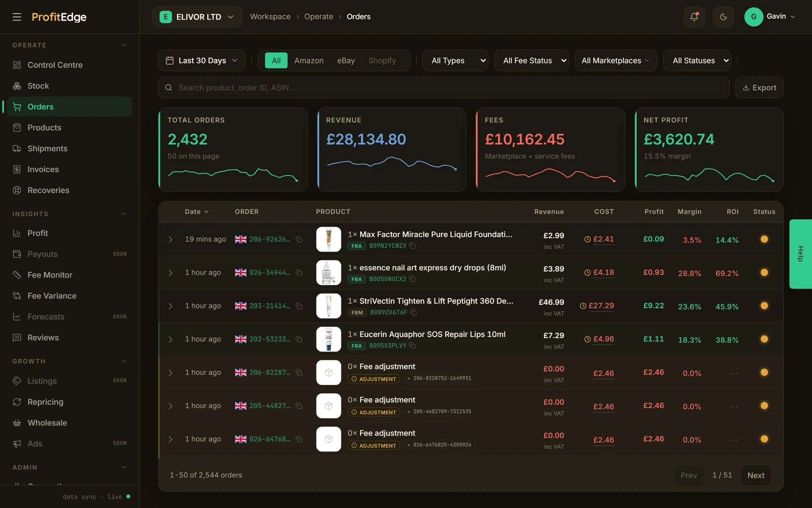Click the ProfitEdge logo
The width and height of the screenshot is (812, 508).
tap(59, 17)
